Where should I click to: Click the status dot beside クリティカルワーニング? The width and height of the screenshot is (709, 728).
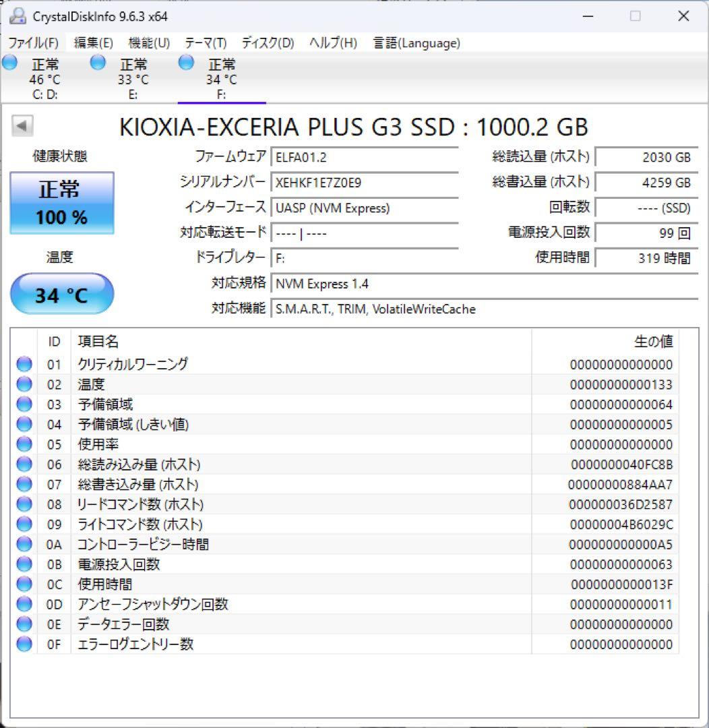(24, 364)
